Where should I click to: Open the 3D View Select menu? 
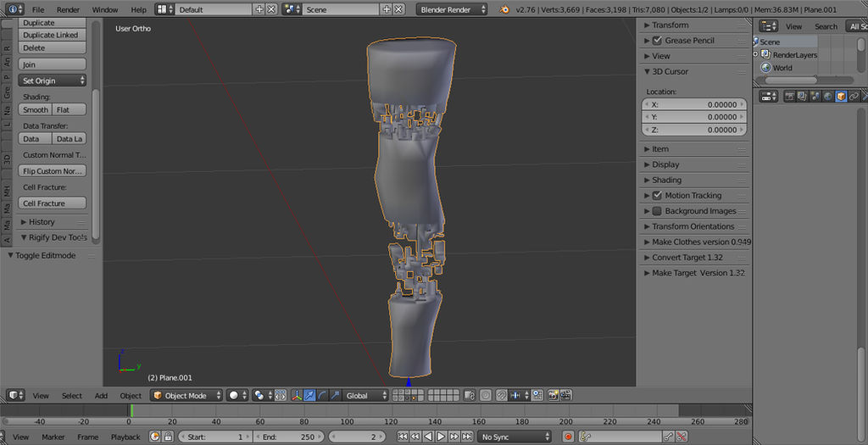pos(71,396)
